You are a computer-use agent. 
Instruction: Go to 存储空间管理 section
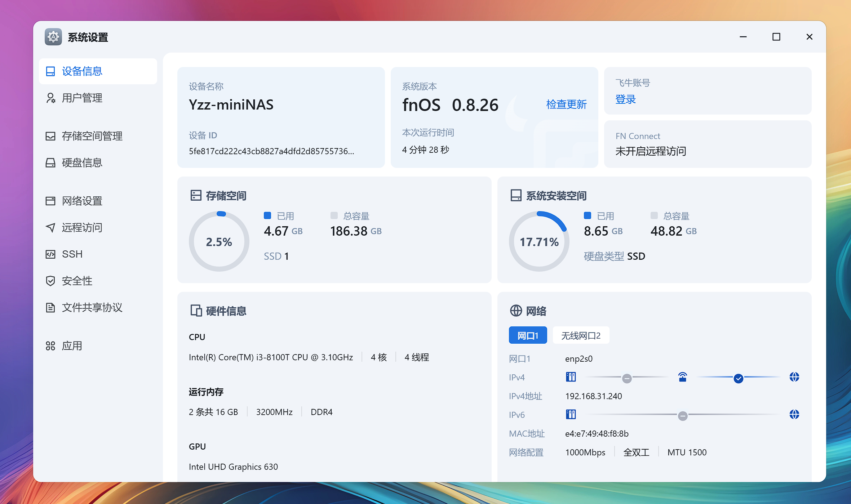pyautogui.click(x=98, y=136)
